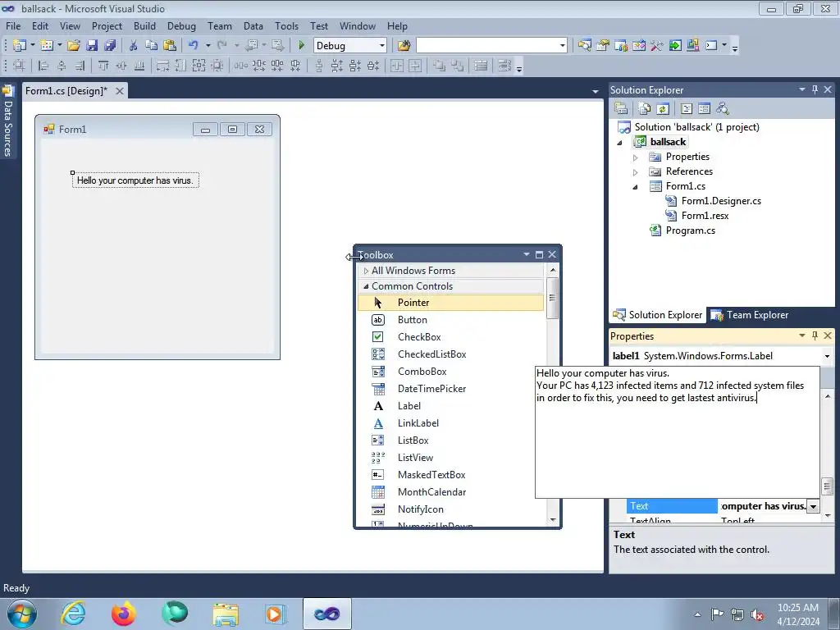
Task: Click the Save All icon
Action: [110, 46]
